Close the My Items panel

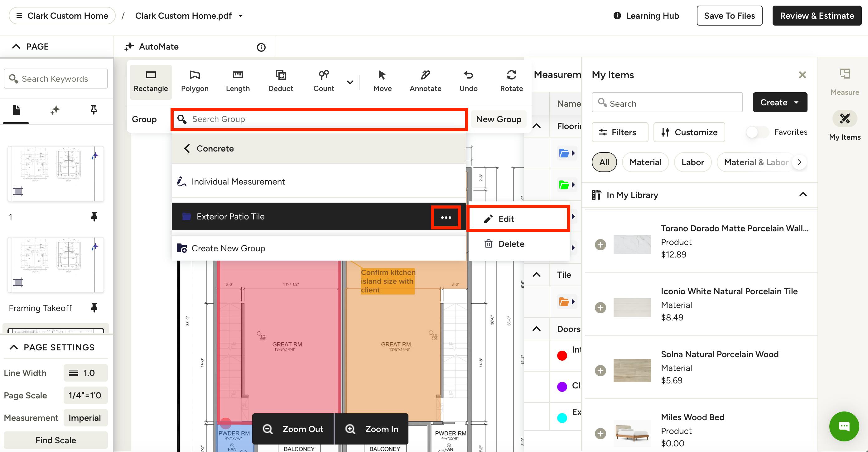[802, 75]
